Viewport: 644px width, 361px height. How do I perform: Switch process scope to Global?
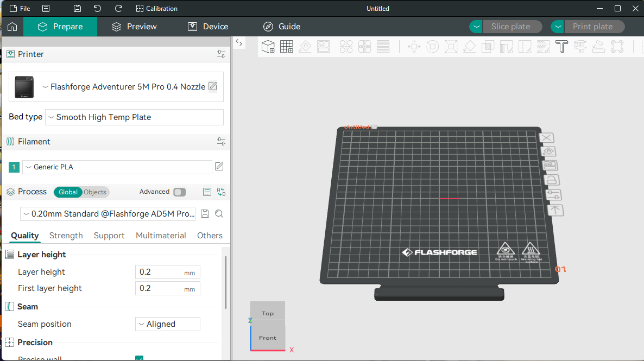tap(68, 192)
